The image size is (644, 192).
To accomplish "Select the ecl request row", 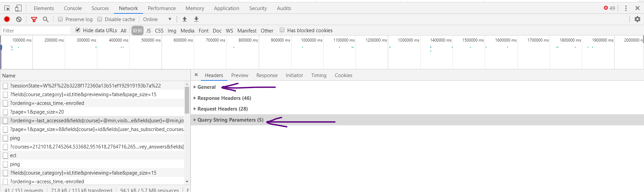I will pyautogui.click(x=13, y=155).
